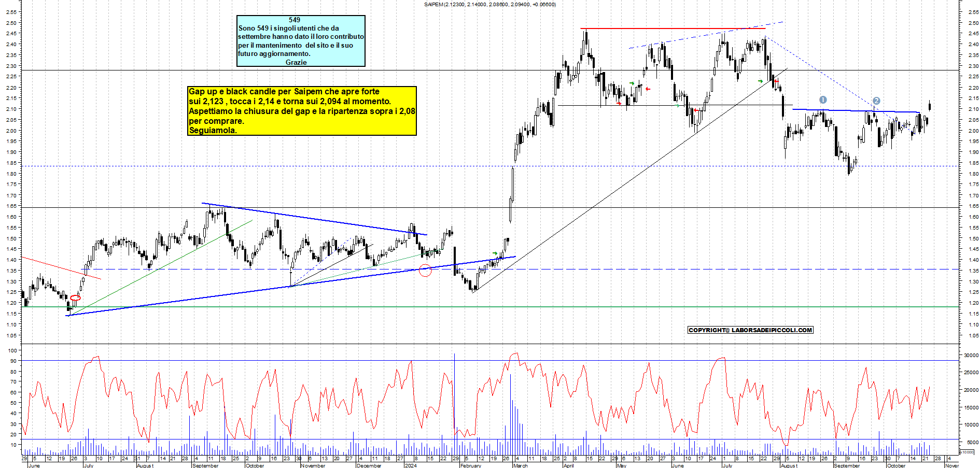Click the 'April' month label
The image size is (980, 468).
pyautogui.click(x=569, y=465)
